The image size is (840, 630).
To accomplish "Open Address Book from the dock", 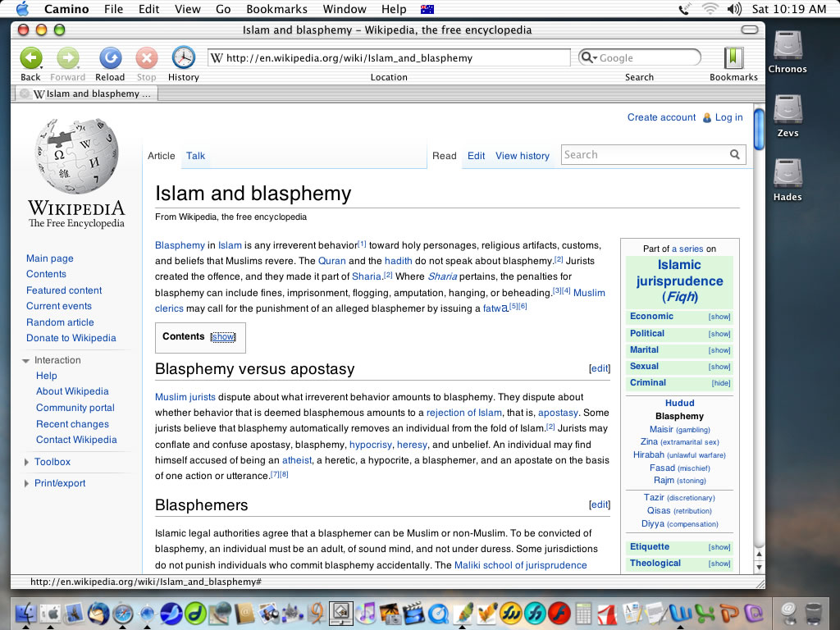I will 244,613.
